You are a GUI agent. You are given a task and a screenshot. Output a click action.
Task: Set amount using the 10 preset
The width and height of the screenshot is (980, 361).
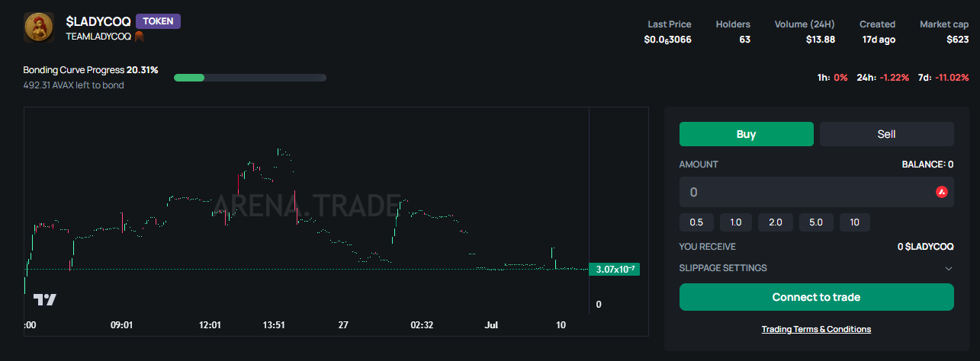(854, 222)
